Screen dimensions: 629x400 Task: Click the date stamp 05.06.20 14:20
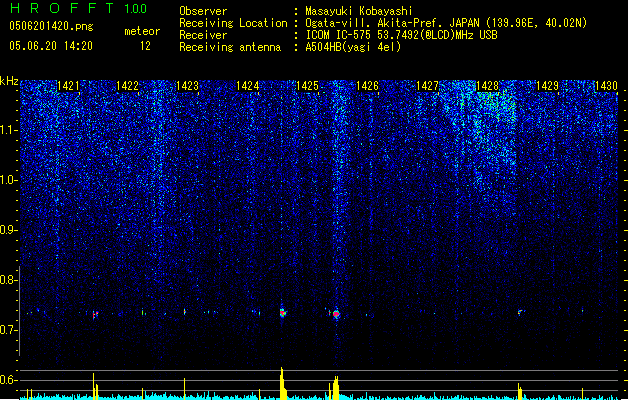coord(51,46)
